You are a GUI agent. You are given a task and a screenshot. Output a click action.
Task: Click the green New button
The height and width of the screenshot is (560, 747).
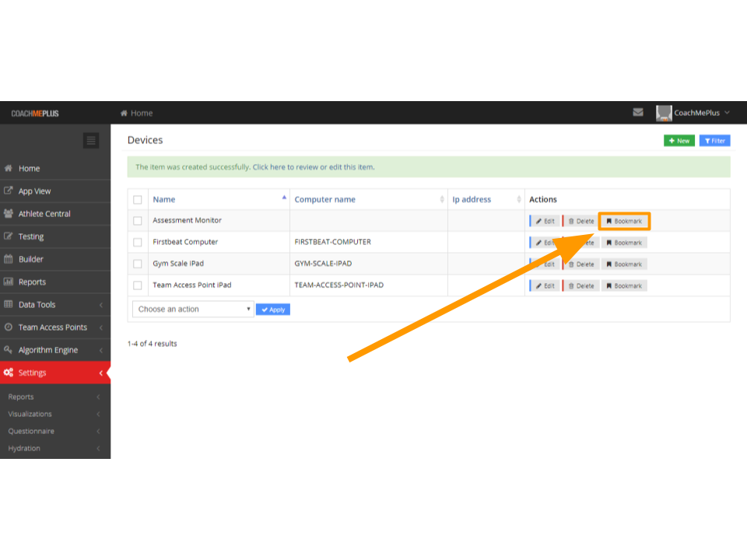click(x=679, y=141)
